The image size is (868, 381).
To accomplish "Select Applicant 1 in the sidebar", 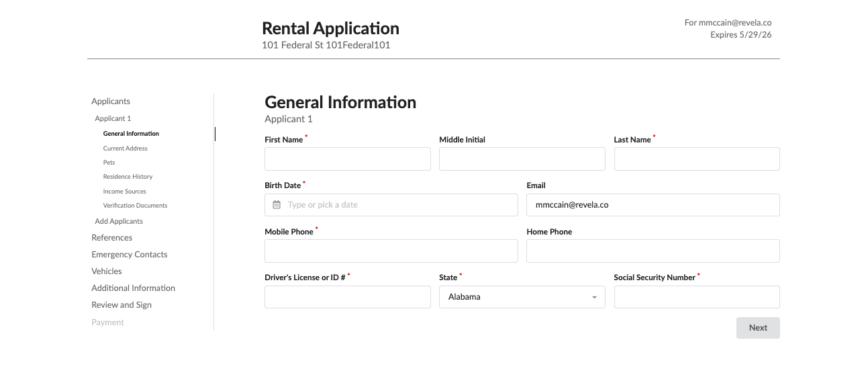I will pyautogui.click(x=113, y=118).
